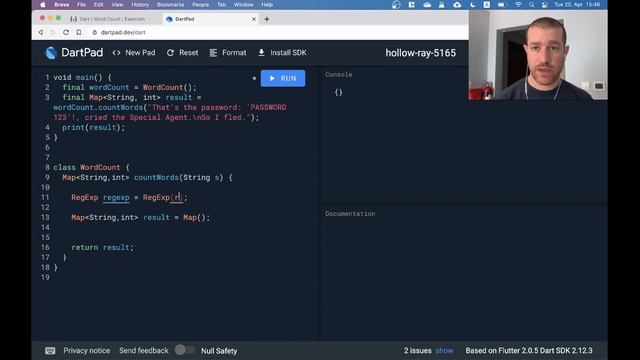This screenshot has height=360, width=640.
Task: Bookmark this page with the bookmark icon
Action: (x=79, y=32)
